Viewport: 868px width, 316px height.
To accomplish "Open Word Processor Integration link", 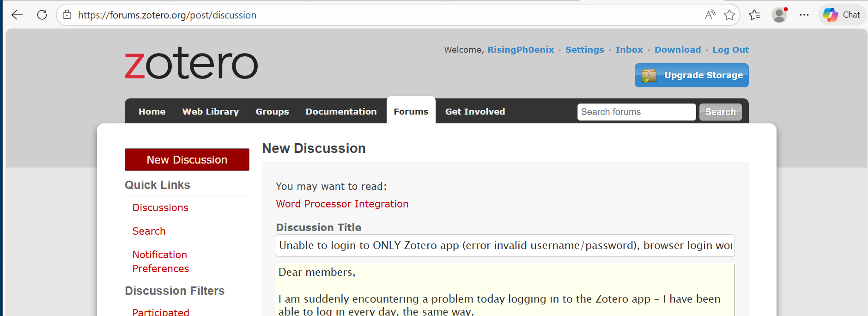I will coord(342,204).
